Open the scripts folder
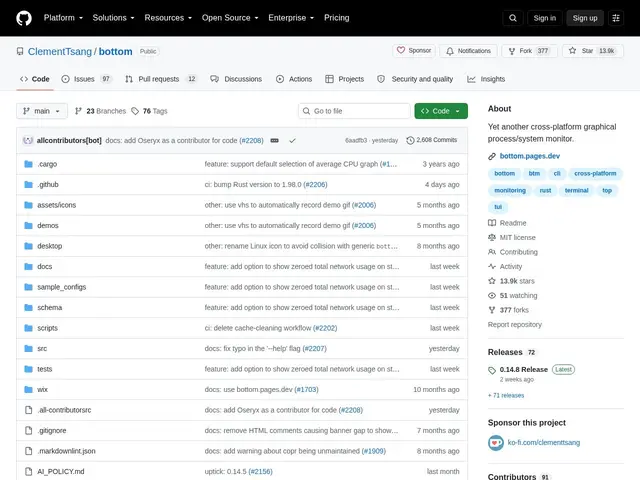This screenshot has width=640, height=480. point(47,328)
